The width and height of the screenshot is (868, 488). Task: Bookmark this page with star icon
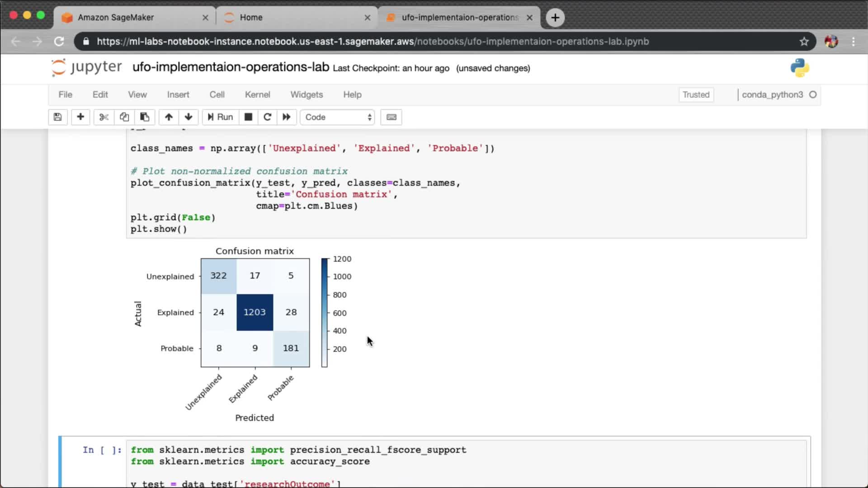coord(804,42)
